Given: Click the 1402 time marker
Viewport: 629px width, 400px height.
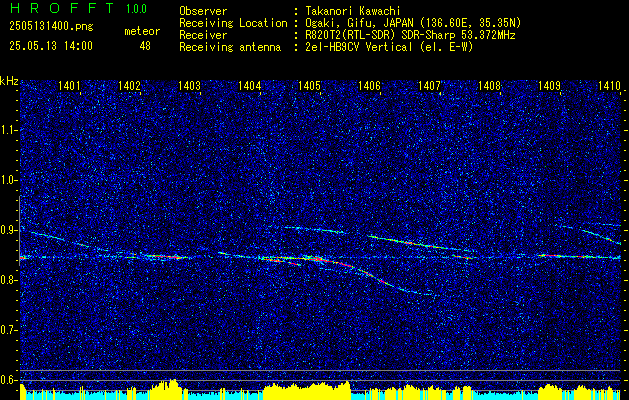Looking at the screenshot, I should 130,85.
